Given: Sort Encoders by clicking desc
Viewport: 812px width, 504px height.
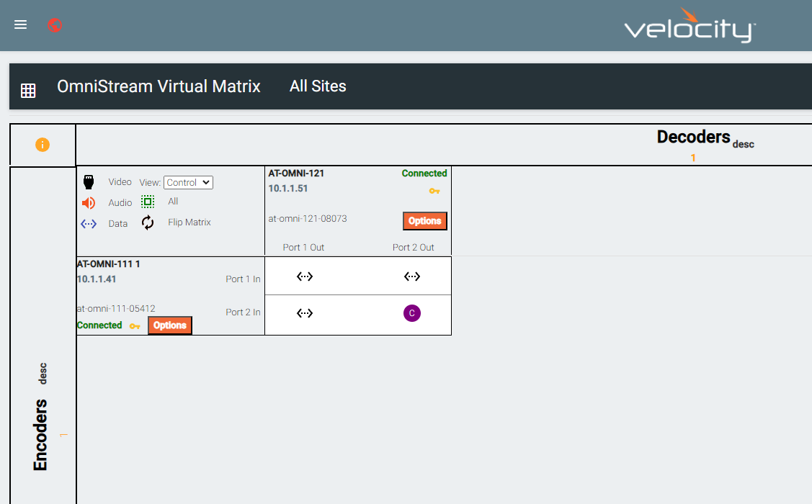Looking at the screenshot, I should point(43,373).
